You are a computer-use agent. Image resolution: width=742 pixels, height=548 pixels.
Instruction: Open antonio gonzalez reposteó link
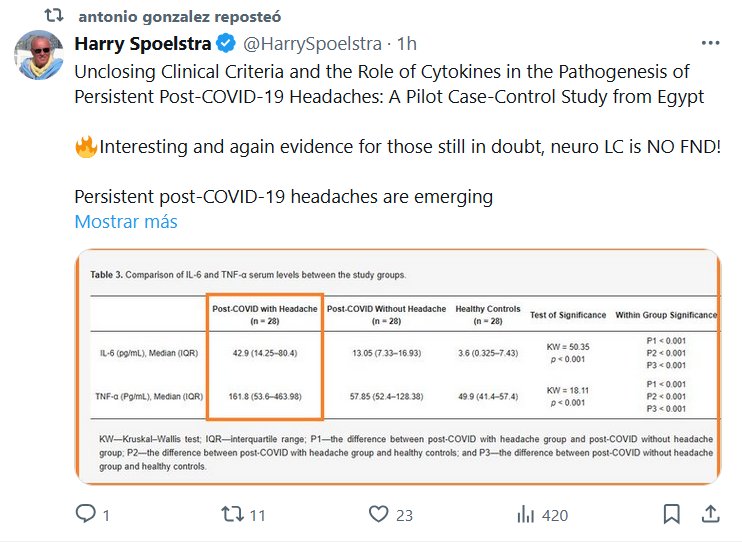click(x=180, y=17)
